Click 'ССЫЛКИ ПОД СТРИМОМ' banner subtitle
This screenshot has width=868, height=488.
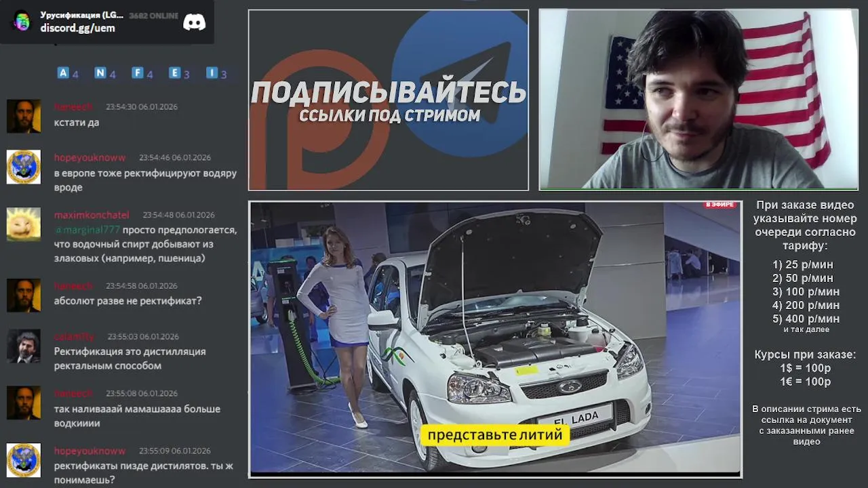tap(389, 115)
